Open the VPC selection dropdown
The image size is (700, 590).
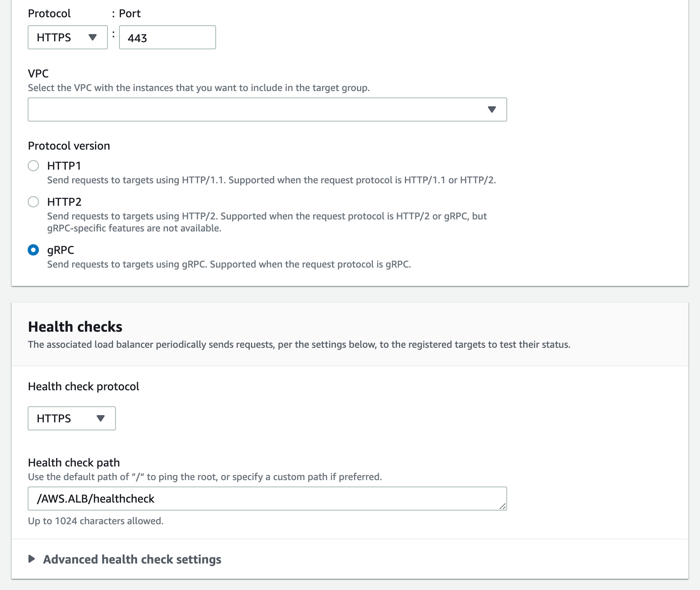(267, 109)
